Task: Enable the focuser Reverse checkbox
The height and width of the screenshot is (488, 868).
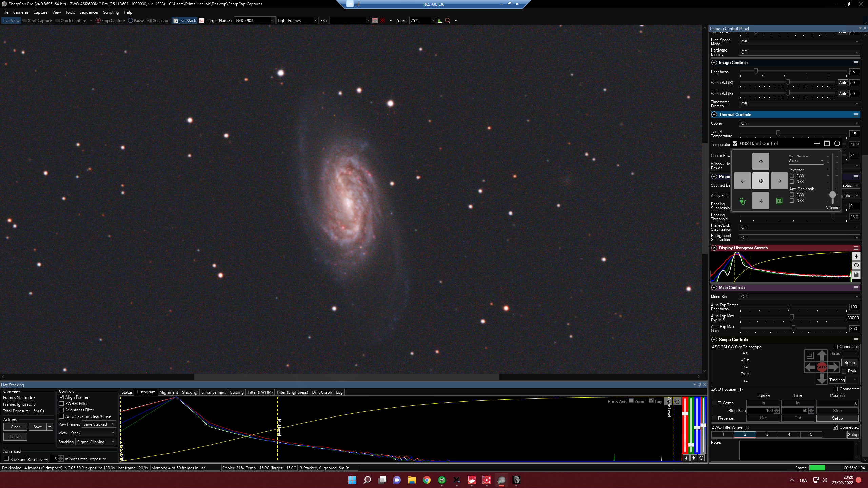Action: 714,418
